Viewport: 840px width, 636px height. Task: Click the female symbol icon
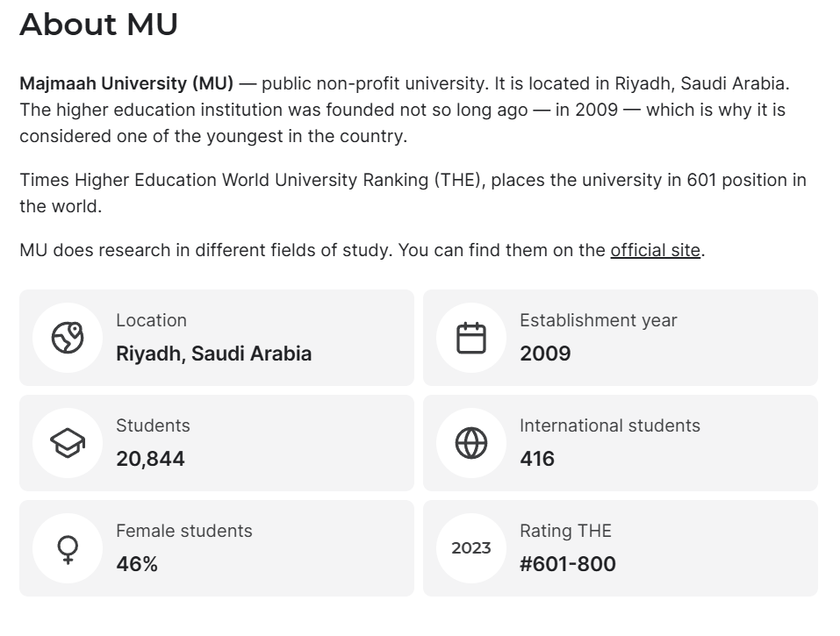68,549
